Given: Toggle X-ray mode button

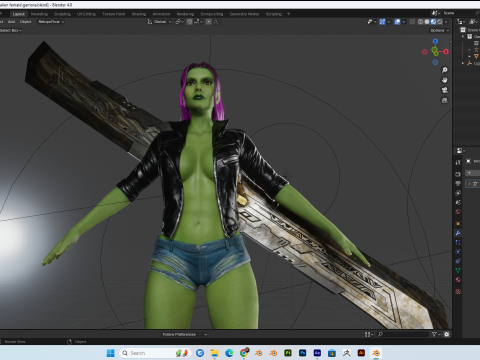Looking at the screenshot, I should 412,22.
